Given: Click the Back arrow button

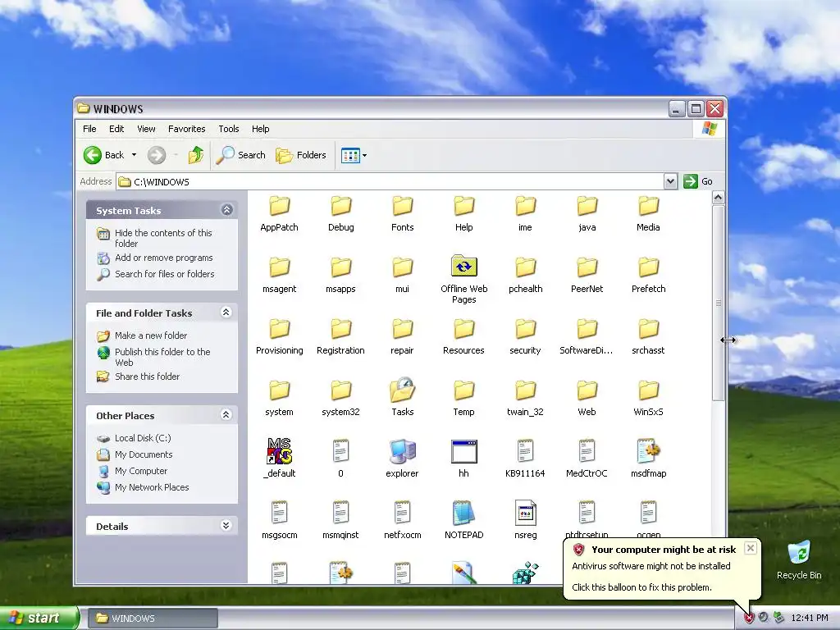Looking at the screenshot, I should (x=104, y=155).
